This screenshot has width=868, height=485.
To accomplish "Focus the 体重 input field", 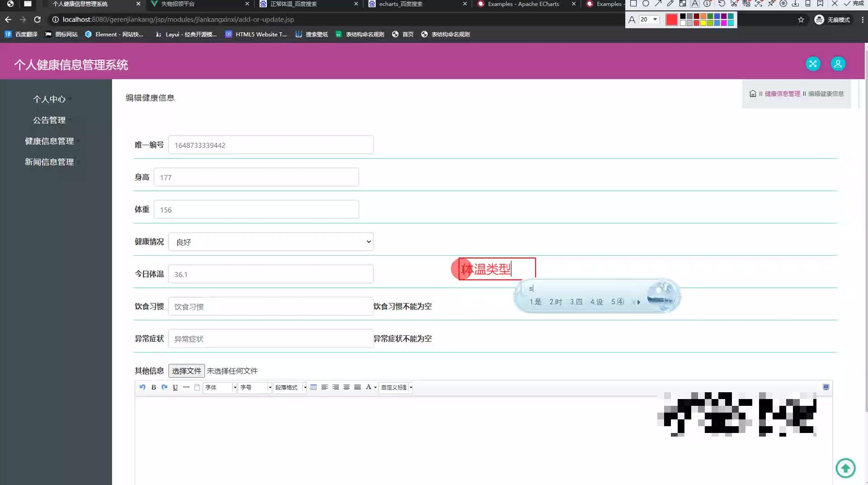I will 256,209.
